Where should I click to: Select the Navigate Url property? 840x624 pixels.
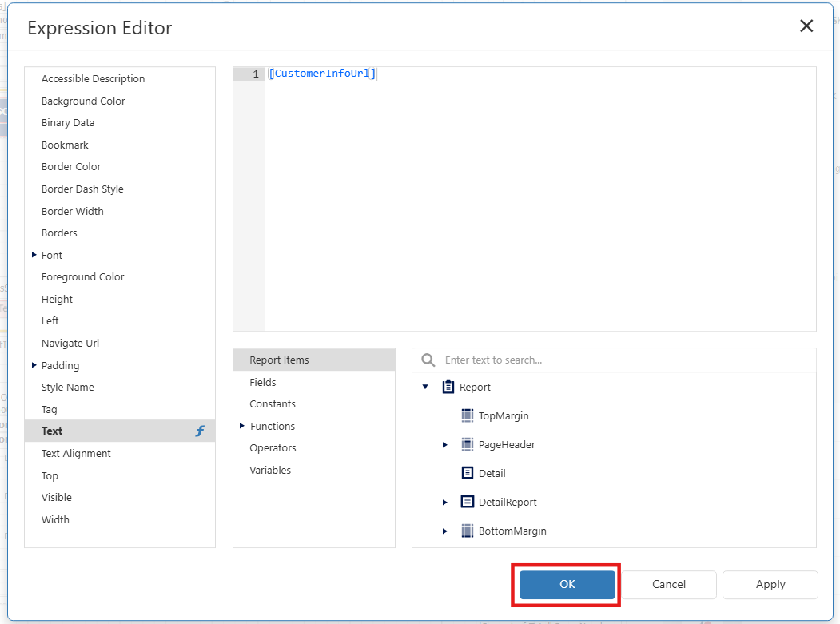coord(70,343)
